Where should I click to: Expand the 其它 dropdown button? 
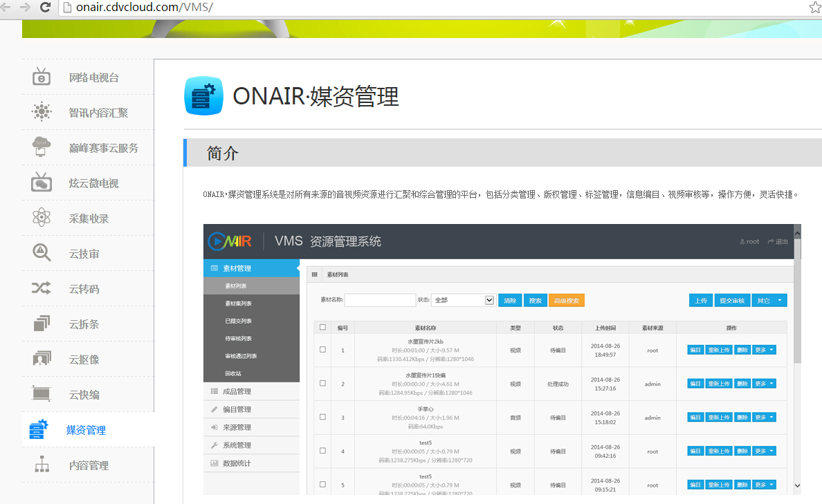point(769,300)
